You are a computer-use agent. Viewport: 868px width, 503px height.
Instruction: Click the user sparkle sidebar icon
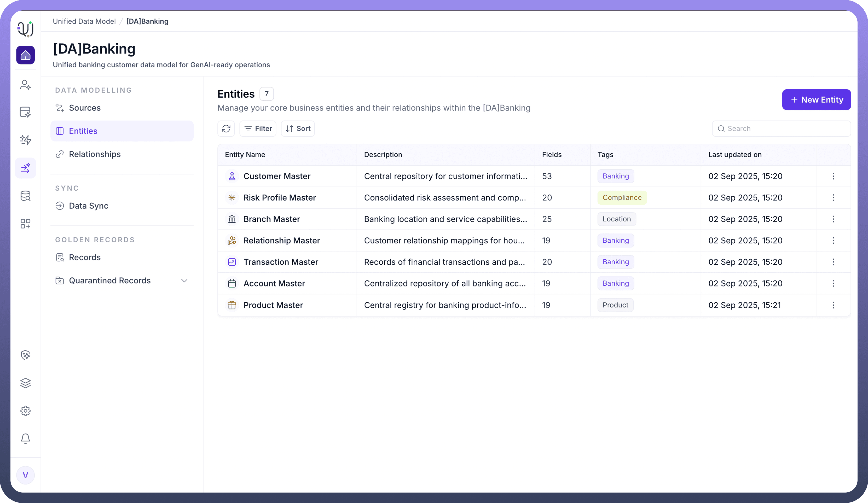26,85
